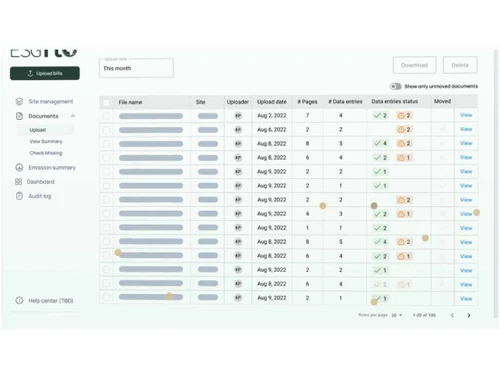Open the Check Missing submenu item

click(46, 153)
